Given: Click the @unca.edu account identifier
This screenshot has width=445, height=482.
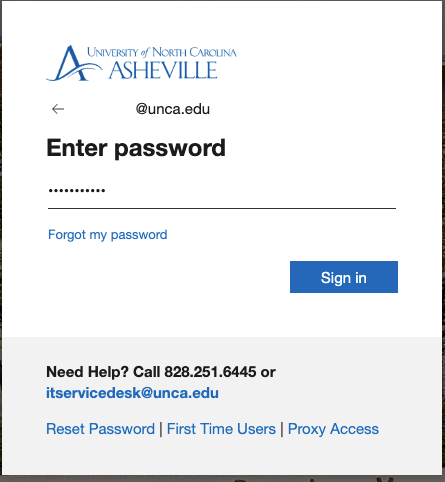Looking at the screenshot, I should click(173, 109).
